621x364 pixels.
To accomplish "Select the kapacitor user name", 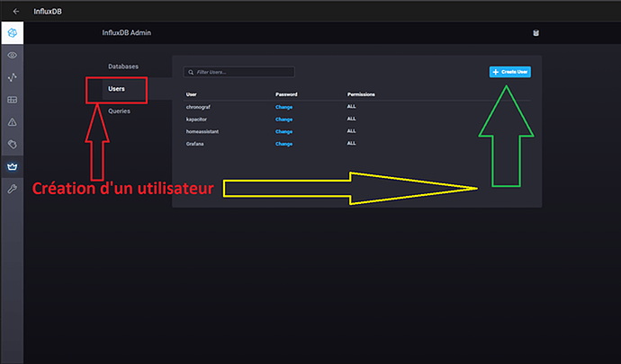I will pyautogui.click(x=196, y=120).
